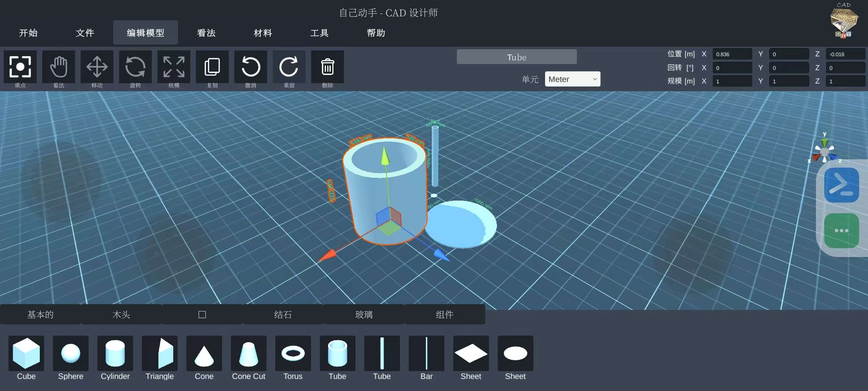Activate the 移动 move tool

point(97,67)
